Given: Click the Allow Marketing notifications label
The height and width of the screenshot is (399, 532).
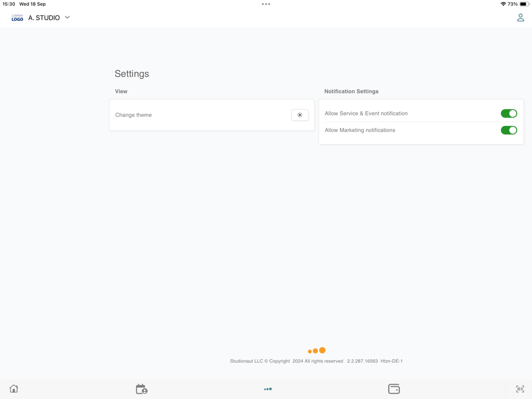Looking at the screenshot, I should [360, 130].
